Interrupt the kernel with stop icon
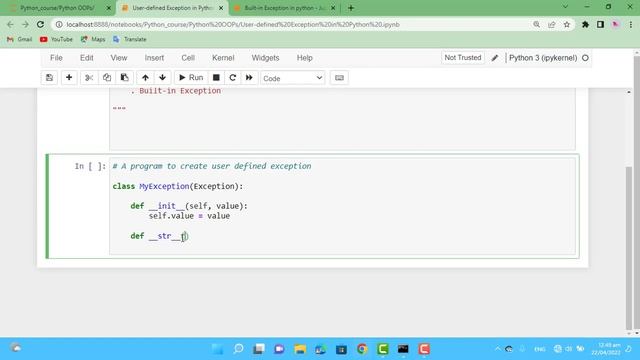640x360 pixels. [216, 78]
